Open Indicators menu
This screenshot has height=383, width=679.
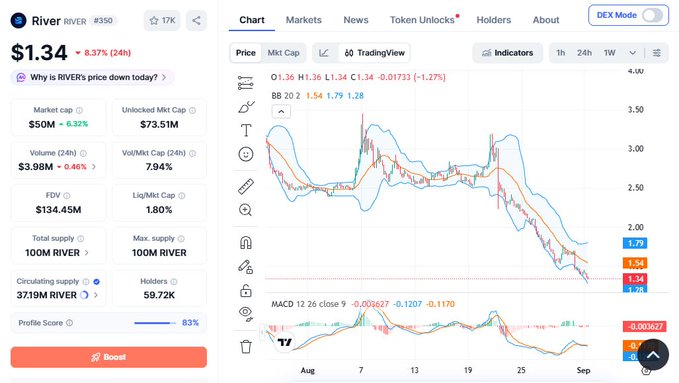(x=507, y=53)
